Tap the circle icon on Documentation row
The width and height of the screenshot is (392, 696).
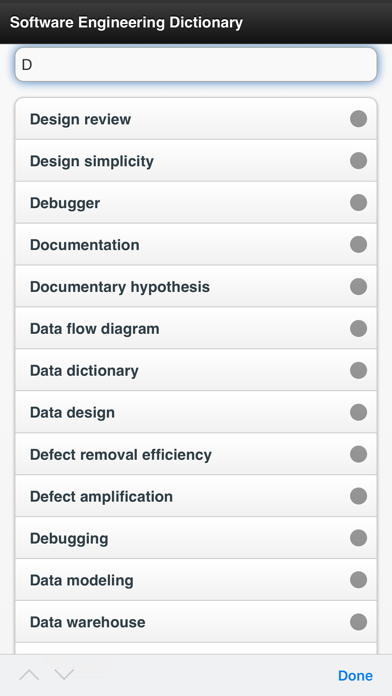point(358,245)
